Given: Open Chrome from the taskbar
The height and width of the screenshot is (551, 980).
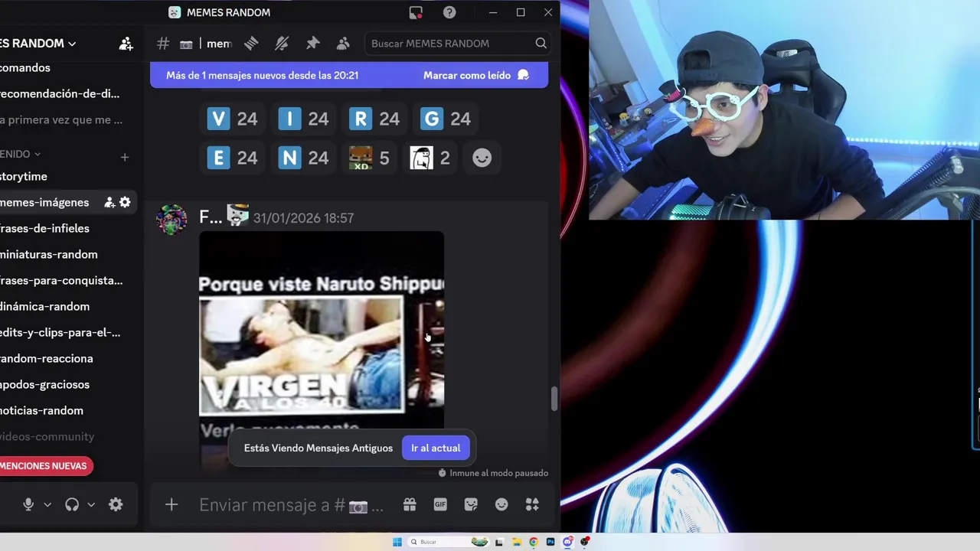Looking at the screenshot, I should click(533, 542).
